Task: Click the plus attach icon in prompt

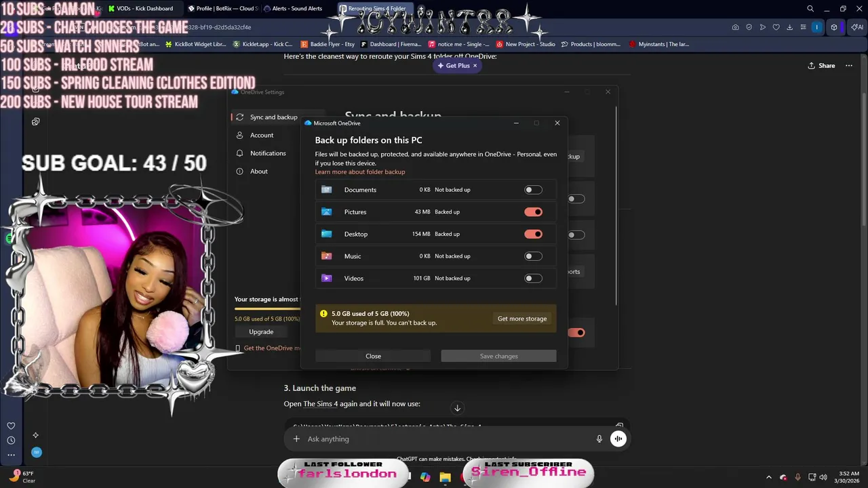Action: [x=296, y=439]
